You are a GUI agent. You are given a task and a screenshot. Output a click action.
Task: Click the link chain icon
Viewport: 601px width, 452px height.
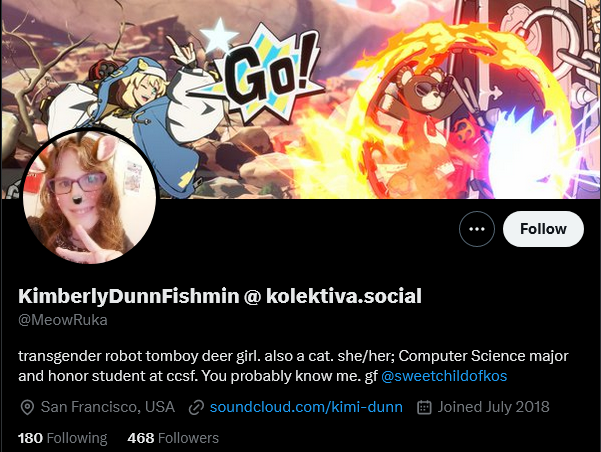pyautogui.click(x=196, y=408)
